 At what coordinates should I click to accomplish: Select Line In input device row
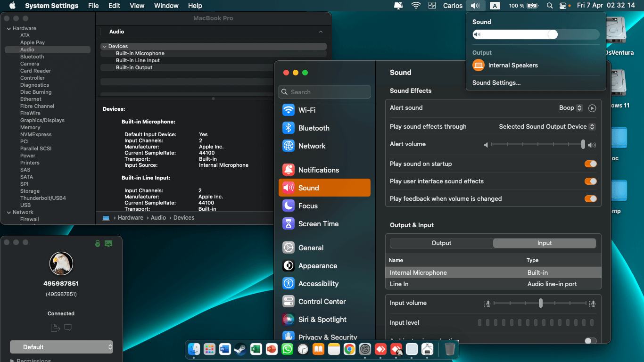[x=493, y=284]
